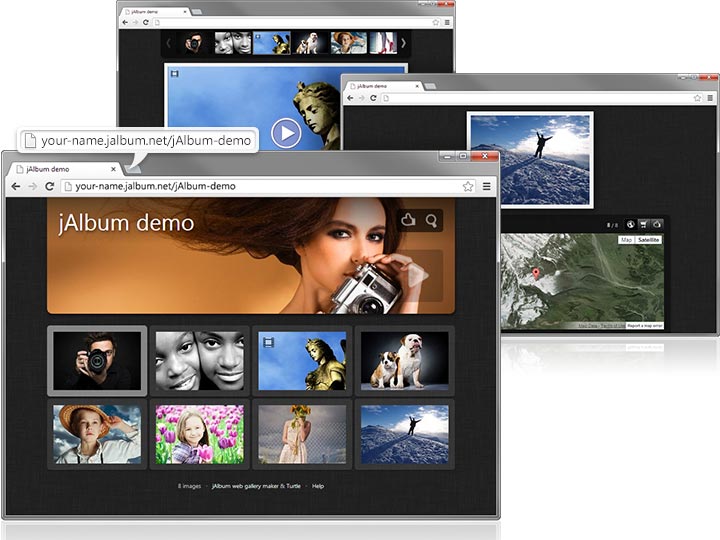The height and width of the screenshot is (540, 720).
Task: Click the address bar in the top back window
Action: click(296, 22)
